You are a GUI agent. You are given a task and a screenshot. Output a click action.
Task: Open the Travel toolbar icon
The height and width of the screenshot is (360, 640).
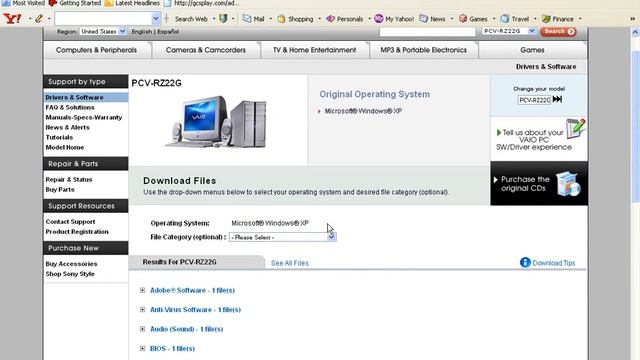point(505,19)
